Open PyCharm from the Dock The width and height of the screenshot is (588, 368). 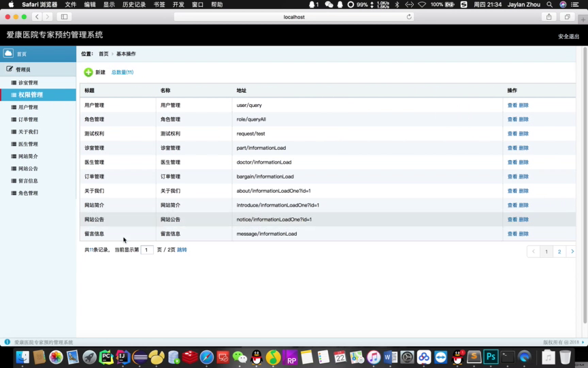pos(106,356)
